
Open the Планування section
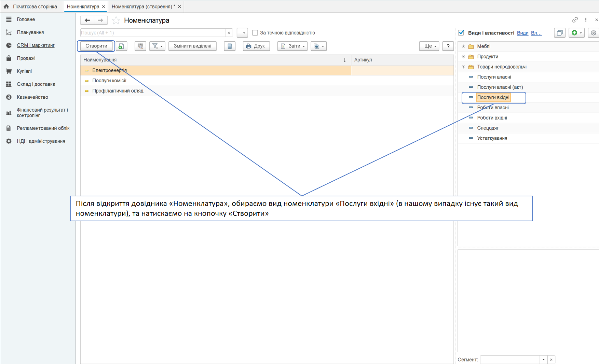point(30,32)
